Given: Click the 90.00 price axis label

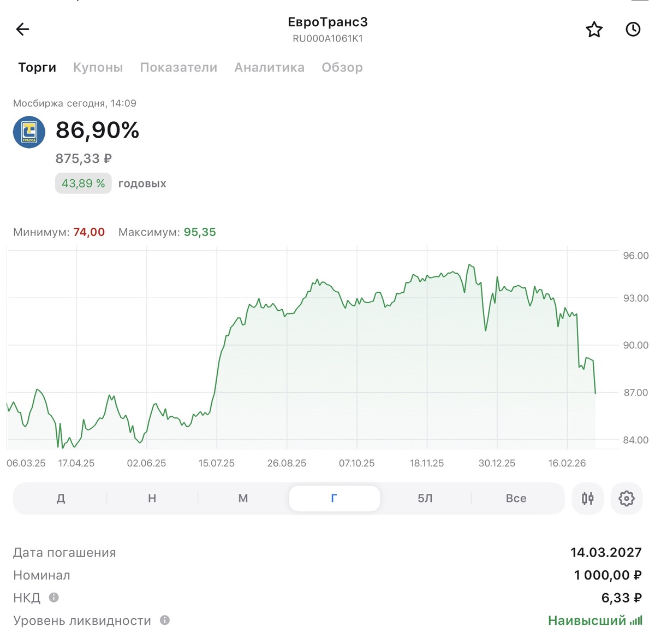Looking at the screenshot, I should [636, 345].
